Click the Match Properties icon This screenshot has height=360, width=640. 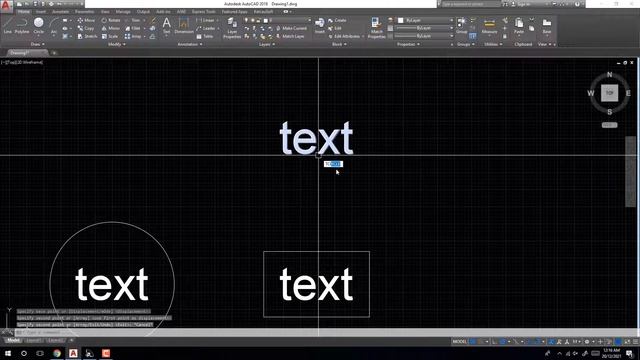click(376, 28)
